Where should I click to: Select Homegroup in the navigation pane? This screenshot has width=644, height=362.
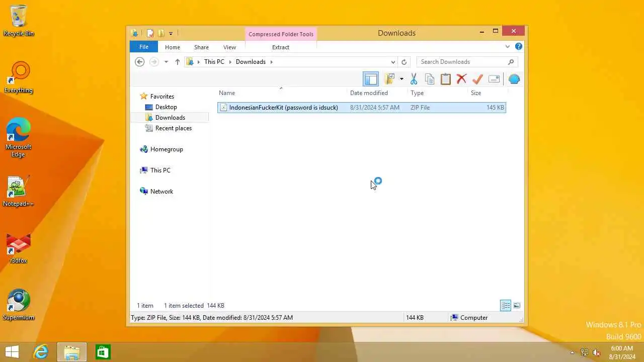tap(167, 149)
